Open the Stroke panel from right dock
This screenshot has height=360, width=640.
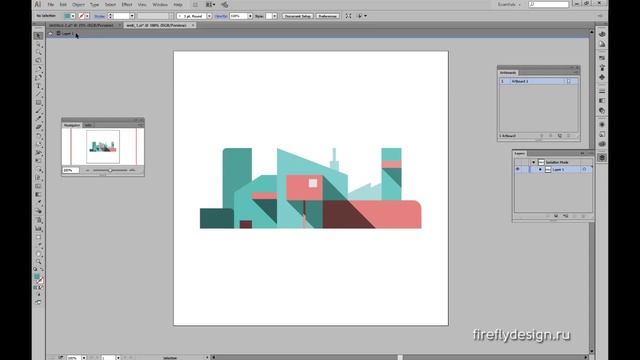pyautogui.click(x=602, y=91)
